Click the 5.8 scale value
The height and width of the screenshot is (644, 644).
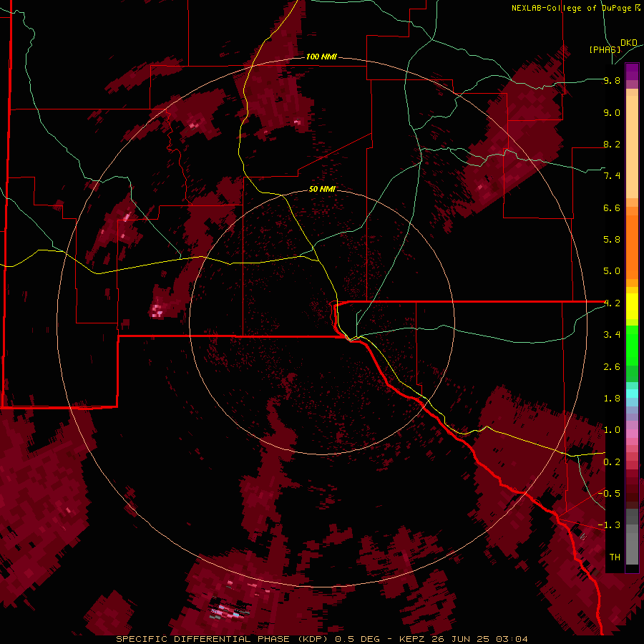pyautogui.click(x=612, y=240)
